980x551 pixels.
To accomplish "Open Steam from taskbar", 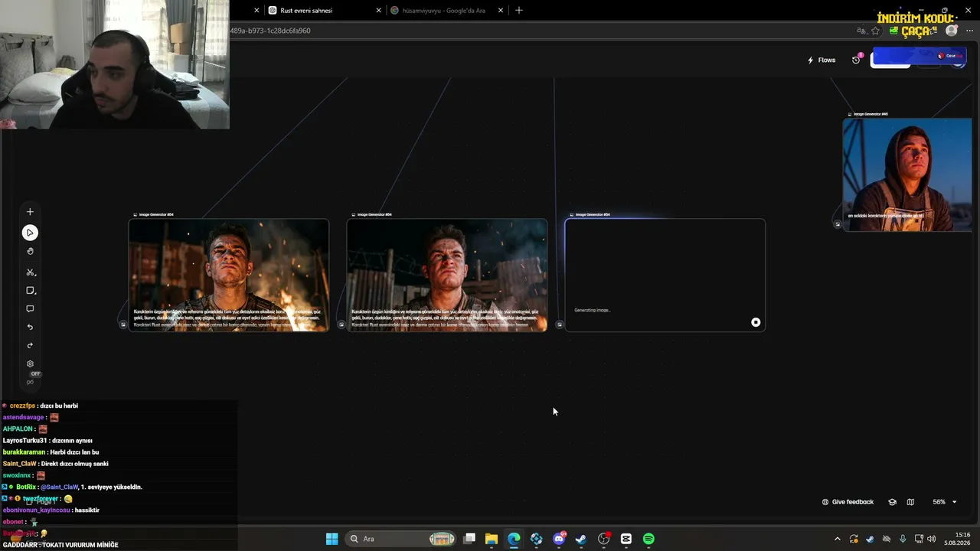I will click(x=581, y=539).
